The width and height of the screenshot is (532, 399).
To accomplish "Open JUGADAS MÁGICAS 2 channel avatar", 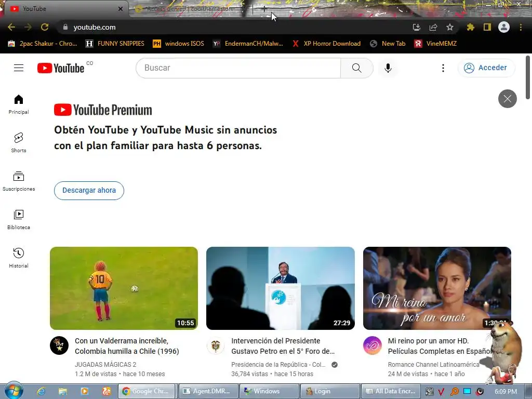I will coord(59,345).
